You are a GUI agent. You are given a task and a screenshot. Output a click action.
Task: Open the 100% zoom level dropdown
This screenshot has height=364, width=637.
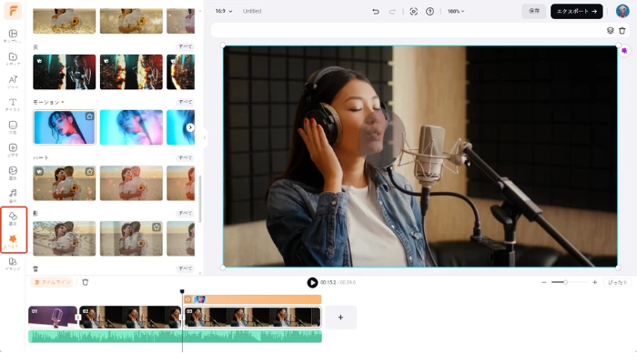[455, 11]
